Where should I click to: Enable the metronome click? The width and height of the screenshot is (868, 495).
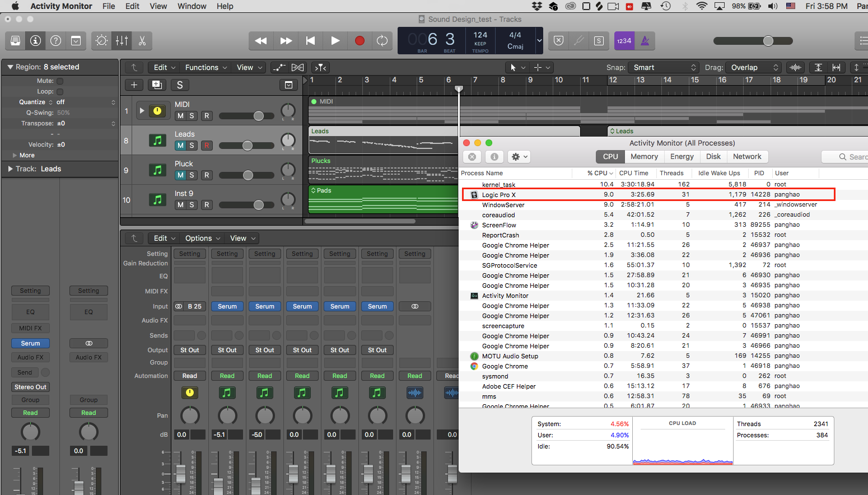645,41
